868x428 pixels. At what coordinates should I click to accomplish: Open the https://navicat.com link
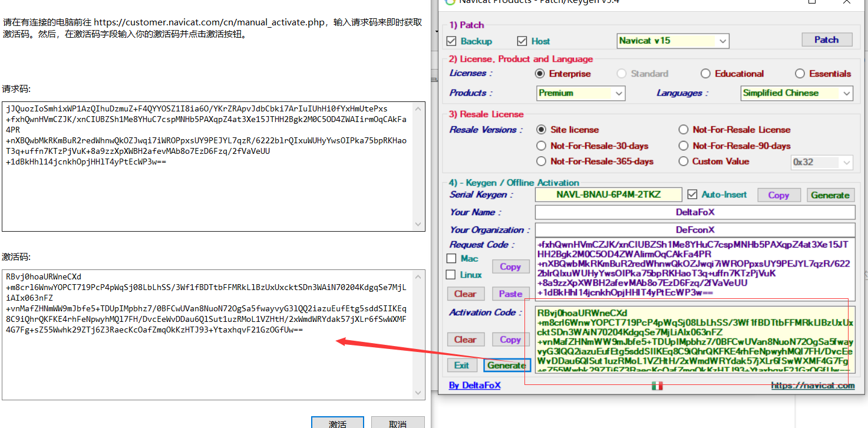pyautogui.click(x=813, y=386)
